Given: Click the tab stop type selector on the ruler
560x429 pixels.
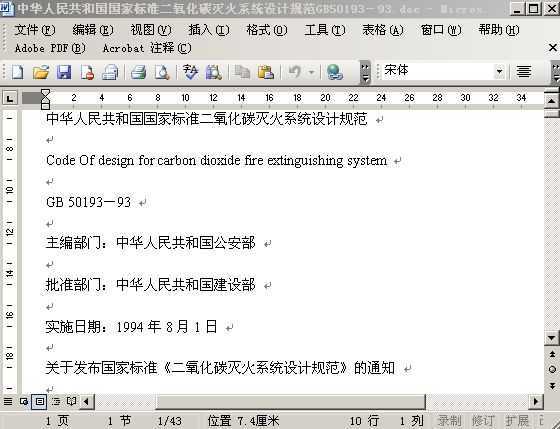Looking at the screenshot, I should [x=10, y=98].
